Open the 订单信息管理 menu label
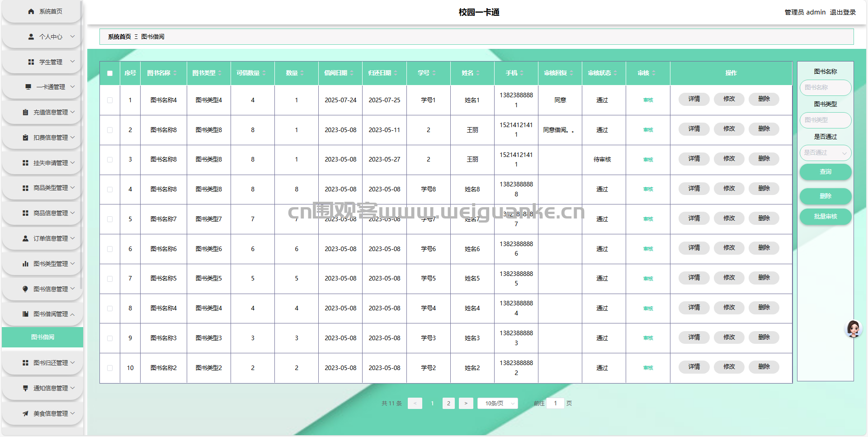This screenshot has width=868, height=437. coord(51,238)
